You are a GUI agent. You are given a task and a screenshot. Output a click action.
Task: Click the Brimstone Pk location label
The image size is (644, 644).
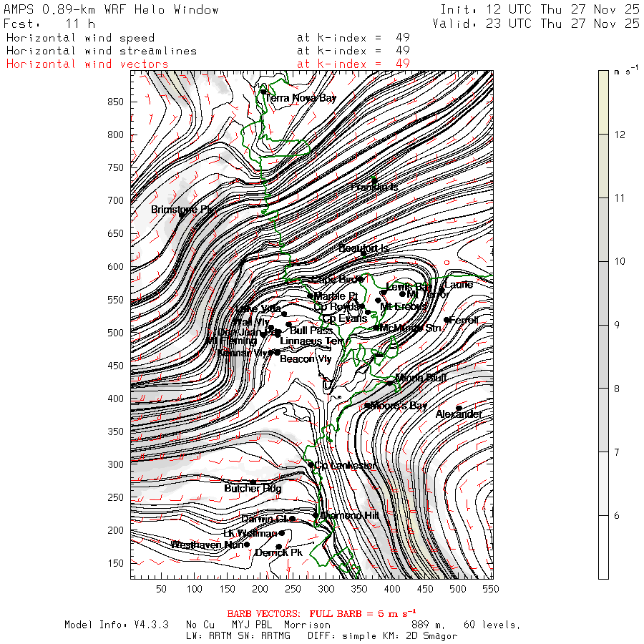(182, 210)
